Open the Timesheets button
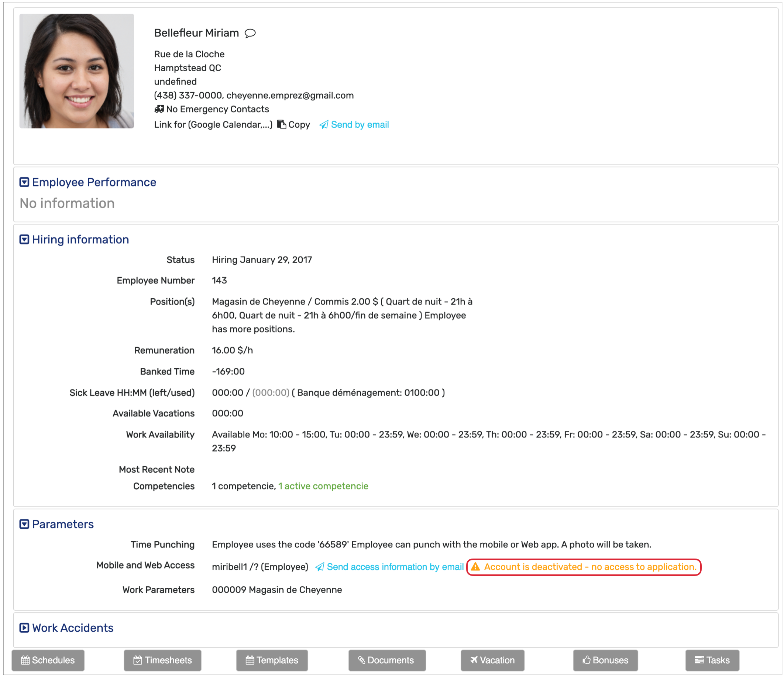 coord(162,660)
